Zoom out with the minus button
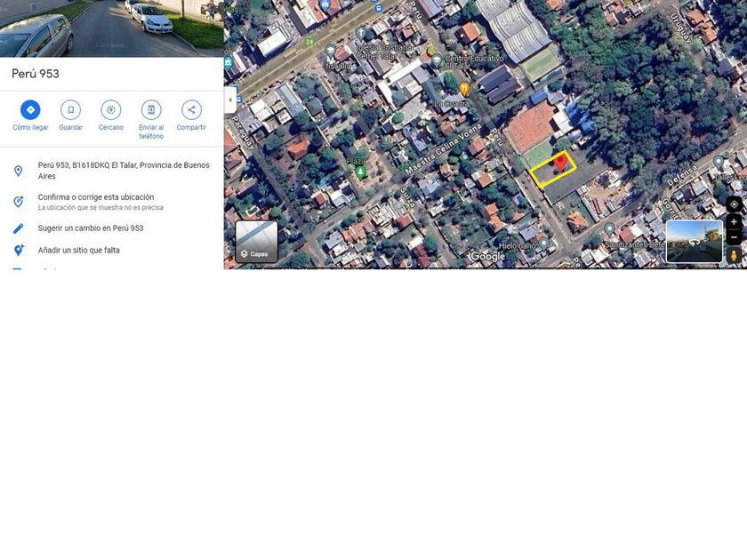The image size is (747, 560). point(734,237)
